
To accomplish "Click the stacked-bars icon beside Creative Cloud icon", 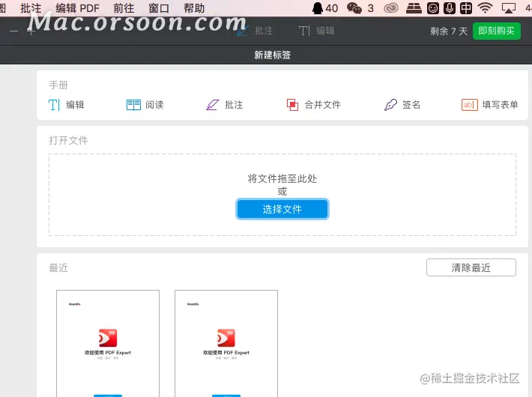I will (414, 8).
